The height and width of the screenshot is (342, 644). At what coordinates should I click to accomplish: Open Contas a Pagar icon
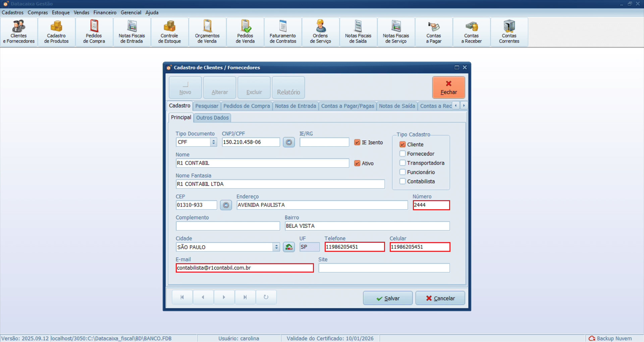coord(434,32)
